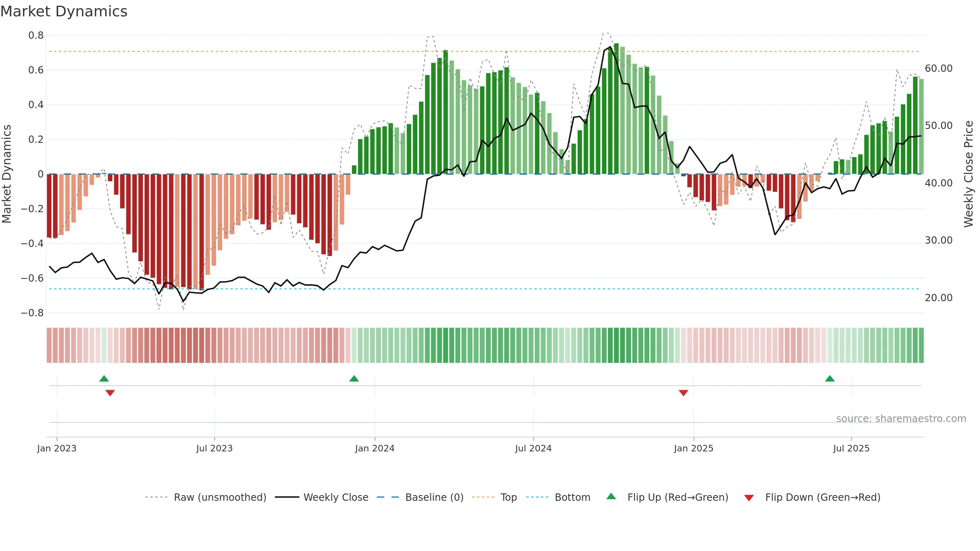Click the 0.8 Market Dynamics tick label

tap(36, 36)
